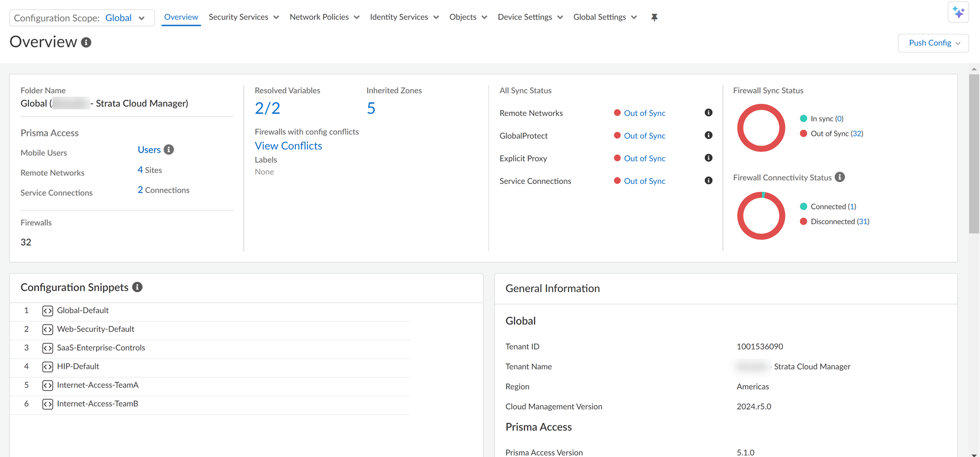Click GlobalProtect Out of Sync link
This screenshot has width=980, height=457.
[644, 136]
